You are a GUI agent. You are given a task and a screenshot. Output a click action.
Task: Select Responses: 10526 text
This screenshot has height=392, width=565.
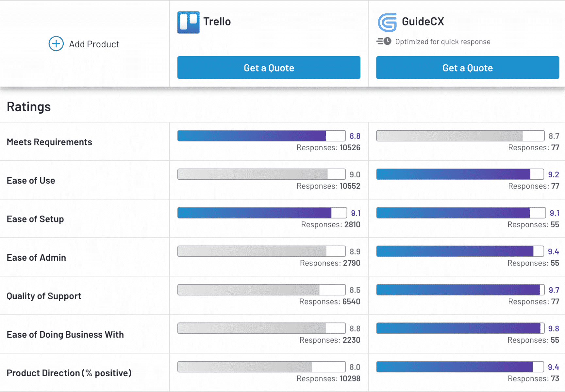pyautogui.click(x=328, y=148)
